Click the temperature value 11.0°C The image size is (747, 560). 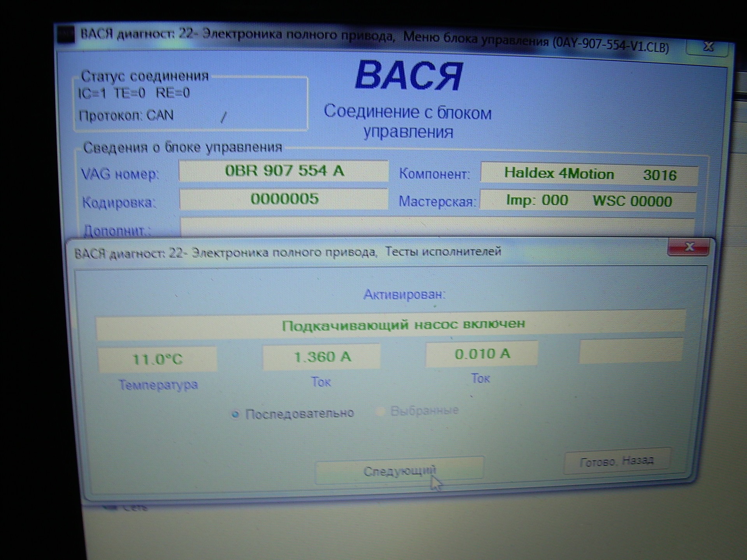point(158,359)
